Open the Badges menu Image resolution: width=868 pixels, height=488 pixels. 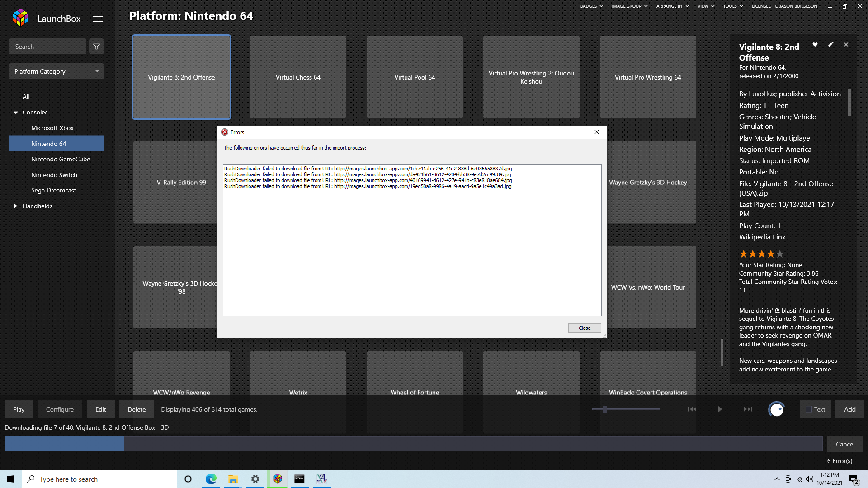click(x=591, y=6)
